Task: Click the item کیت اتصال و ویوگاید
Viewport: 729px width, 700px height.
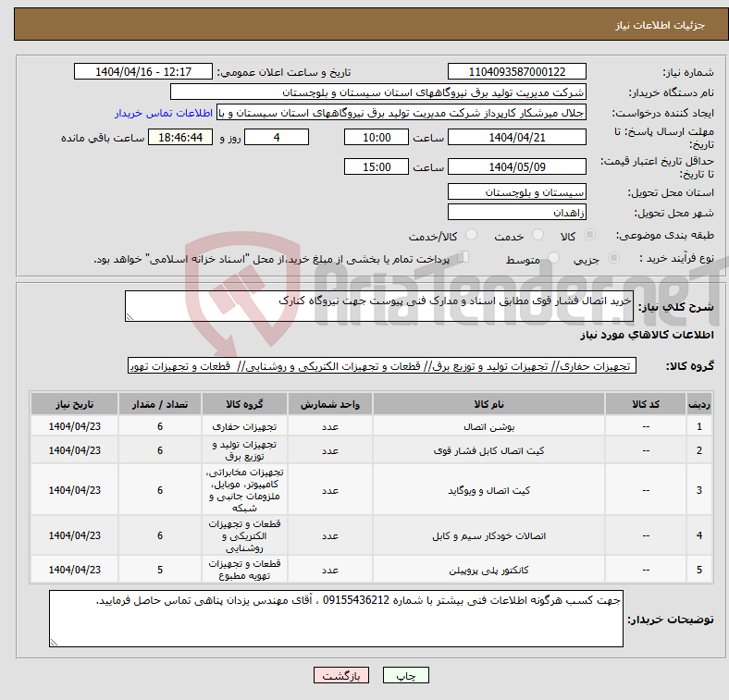Action: pyautogui.click(x=488, y=490)
